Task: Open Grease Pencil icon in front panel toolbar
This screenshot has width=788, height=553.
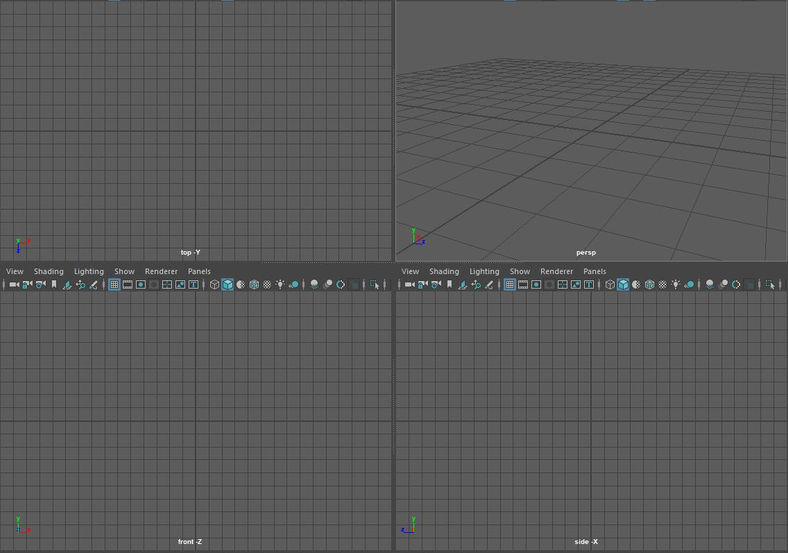Action: [93, 285]
